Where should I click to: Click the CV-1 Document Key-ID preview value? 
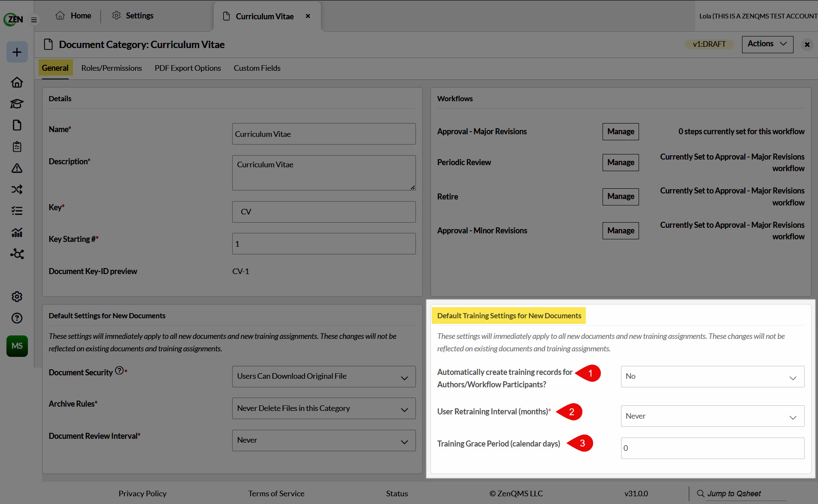(241, 271)
